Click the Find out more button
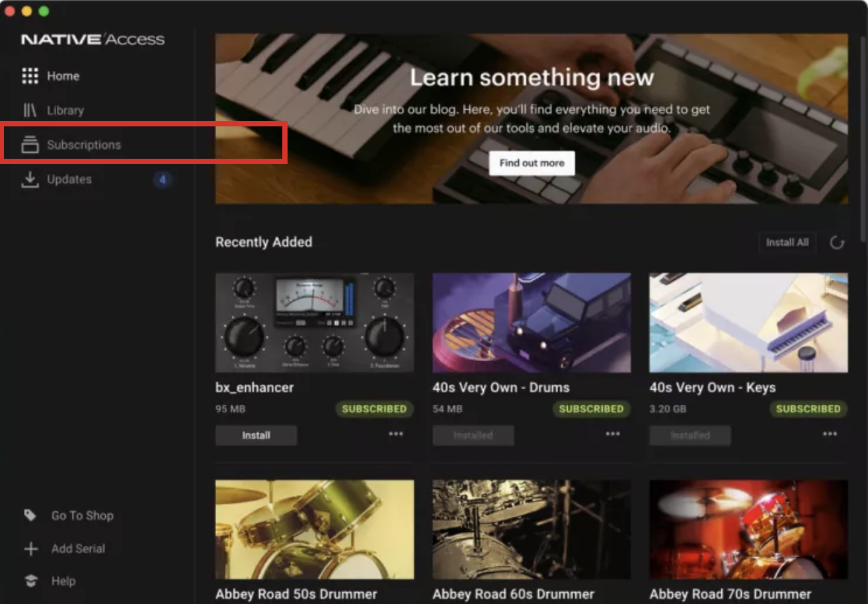 532,163
